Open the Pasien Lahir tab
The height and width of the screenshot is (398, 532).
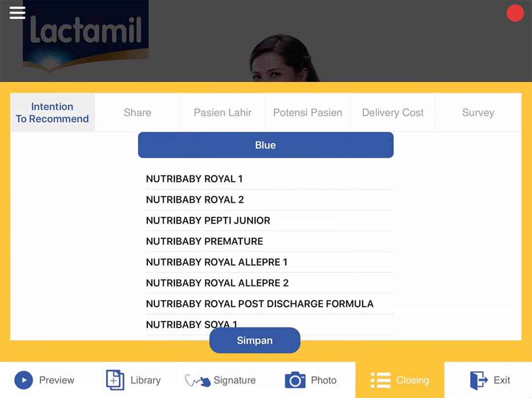(222, 112)
